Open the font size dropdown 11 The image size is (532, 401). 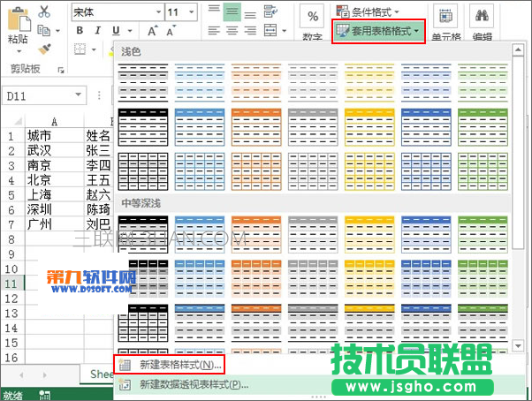click(x=192, y=12)
